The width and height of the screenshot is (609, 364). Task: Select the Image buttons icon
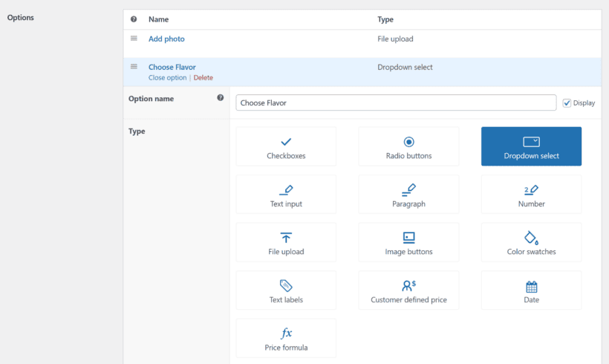(x=408, y=238)
